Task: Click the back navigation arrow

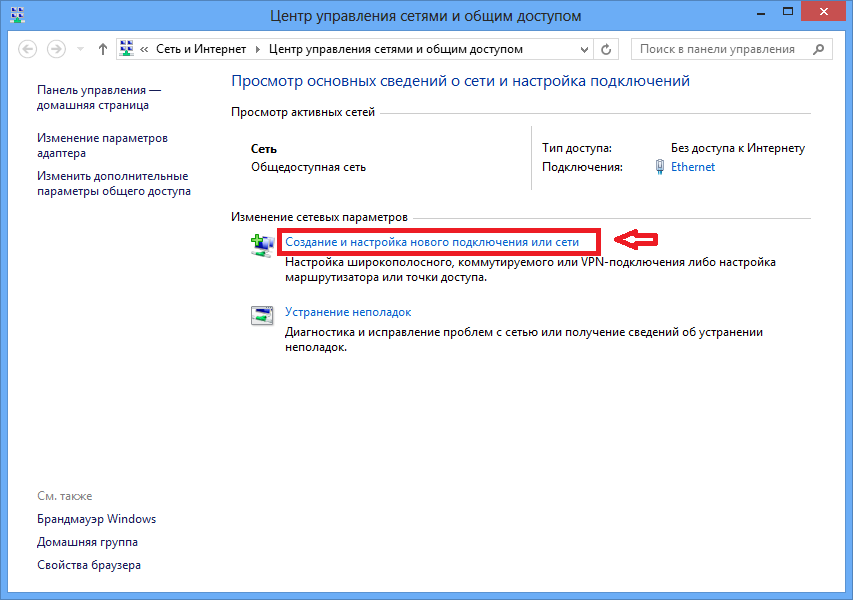Action: tap(27, 49)
